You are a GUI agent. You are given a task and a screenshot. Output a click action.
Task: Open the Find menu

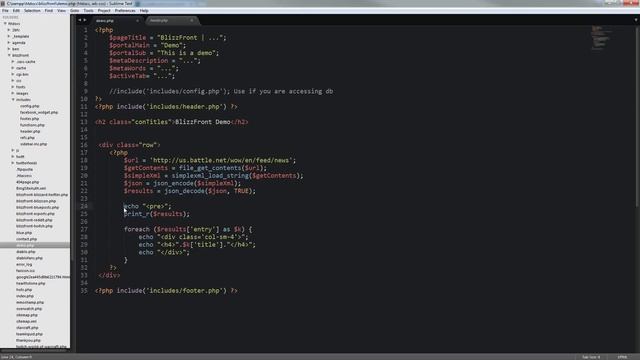click(49, 11)
